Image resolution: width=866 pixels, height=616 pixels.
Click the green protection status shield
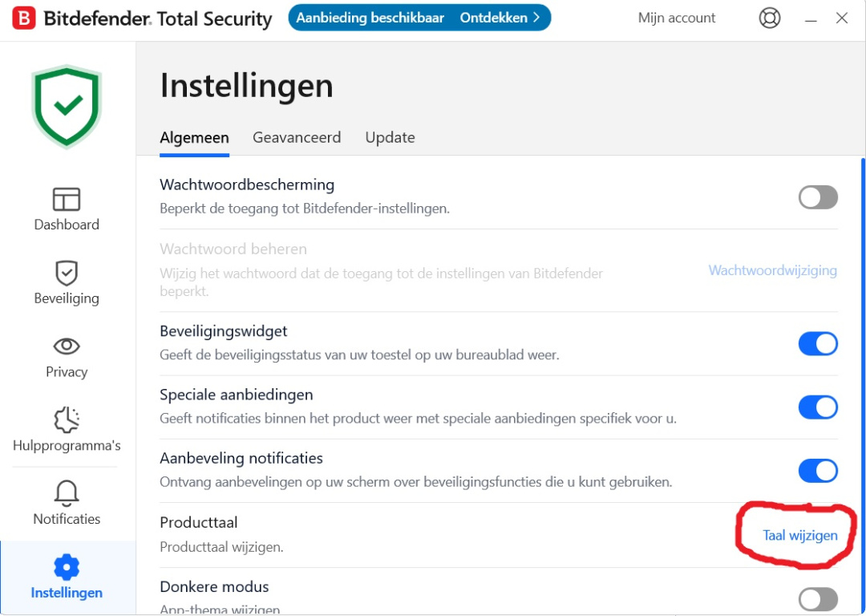67,106
